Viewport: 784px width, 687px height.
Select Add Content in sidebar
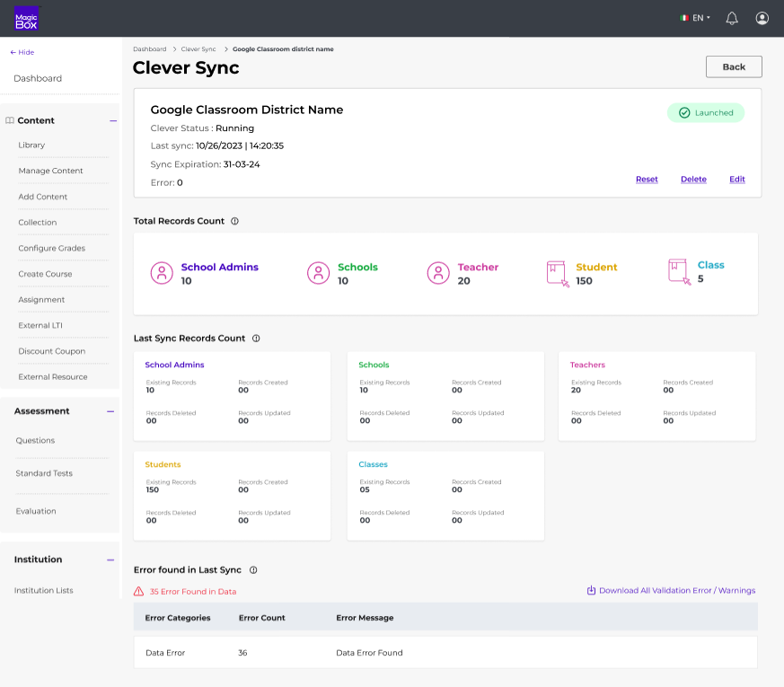pyautogui.click(x=42, y=197)
